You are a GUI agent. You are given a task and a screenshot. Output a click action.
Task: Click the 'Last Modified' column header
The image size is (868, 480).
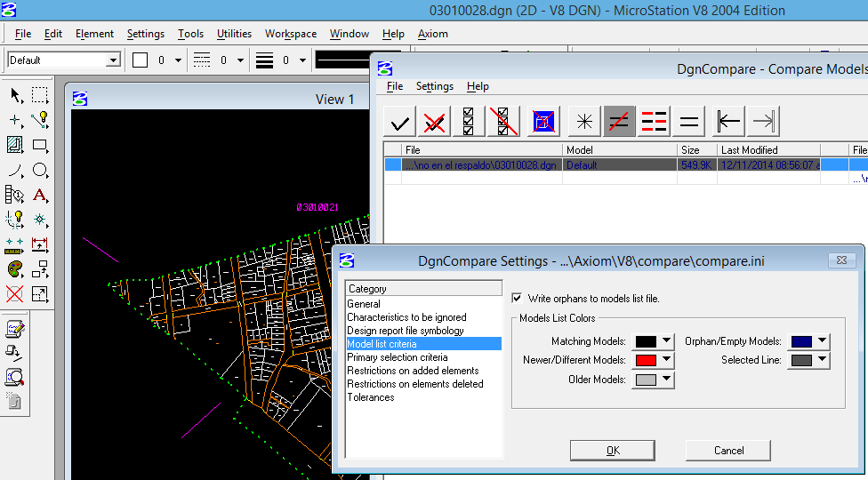pyautogui.click(x=768, y=150)
